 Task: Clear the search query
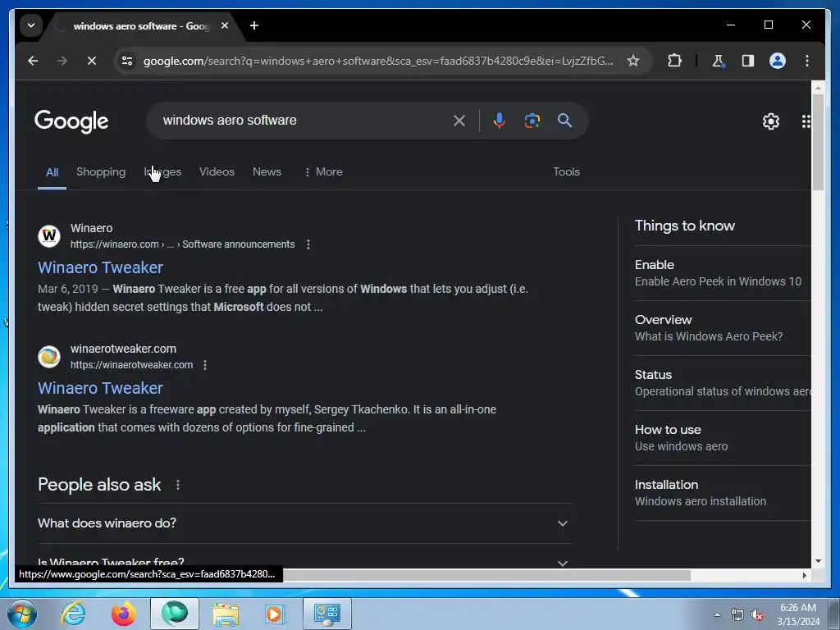459,121
